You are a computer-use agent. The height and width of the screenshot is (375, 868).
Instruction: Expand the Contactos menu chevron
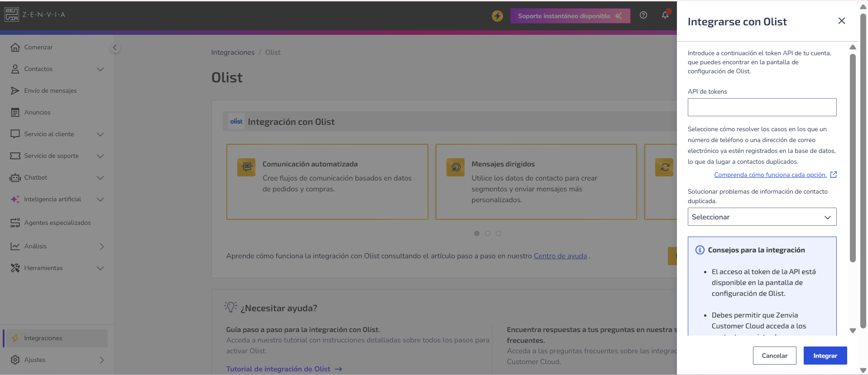(101, 69)
